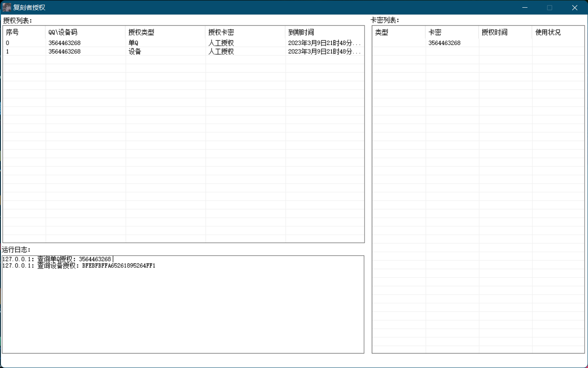Screen dimensions: 588x368
Task: Click the 查询设备授权 log line
Action: click(x=79, y=266)
